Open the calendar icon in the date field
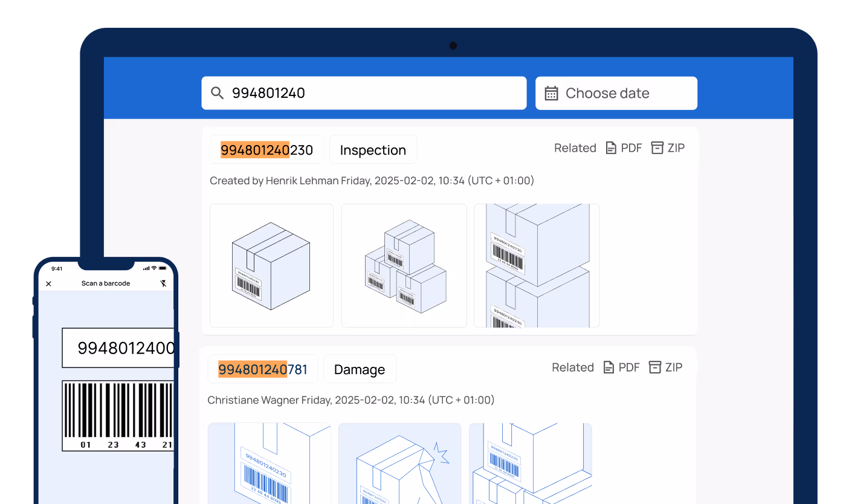The image size is (846, 504). 551,93
